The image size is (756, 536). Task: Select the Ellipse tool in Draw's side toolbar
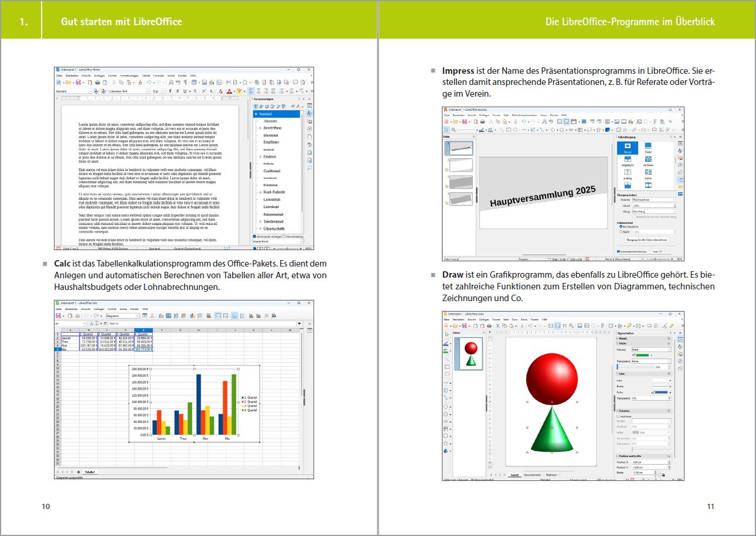pos(447,374)
